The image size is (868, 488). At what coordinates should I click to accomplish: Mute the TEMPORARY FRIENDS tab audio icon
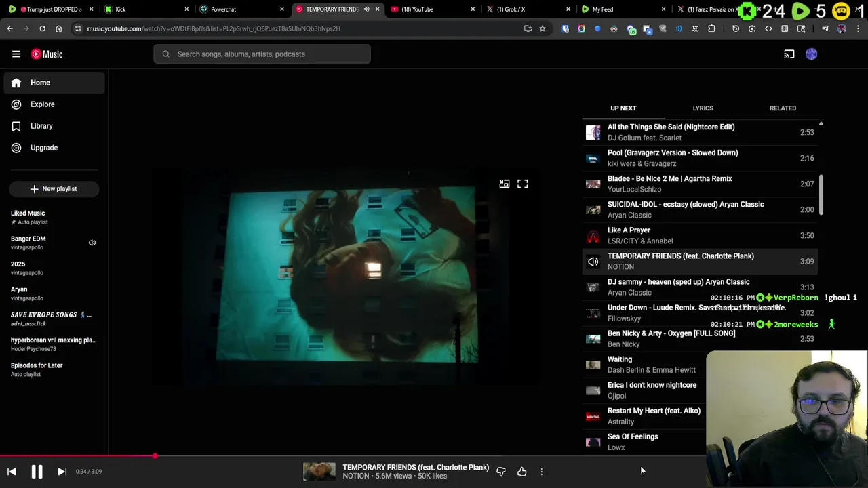pyautogui.click(x=366, y=9)
